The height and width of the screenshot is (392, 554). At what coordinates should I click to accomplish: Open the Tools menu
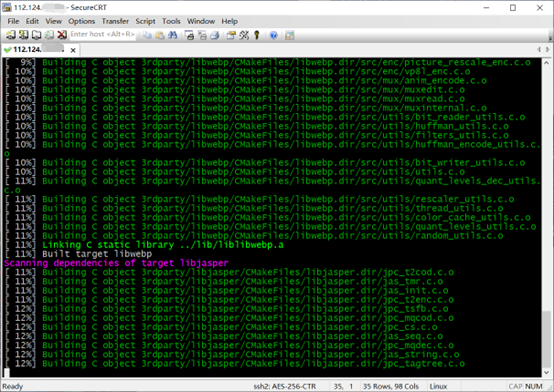click(x=171, y=21)
